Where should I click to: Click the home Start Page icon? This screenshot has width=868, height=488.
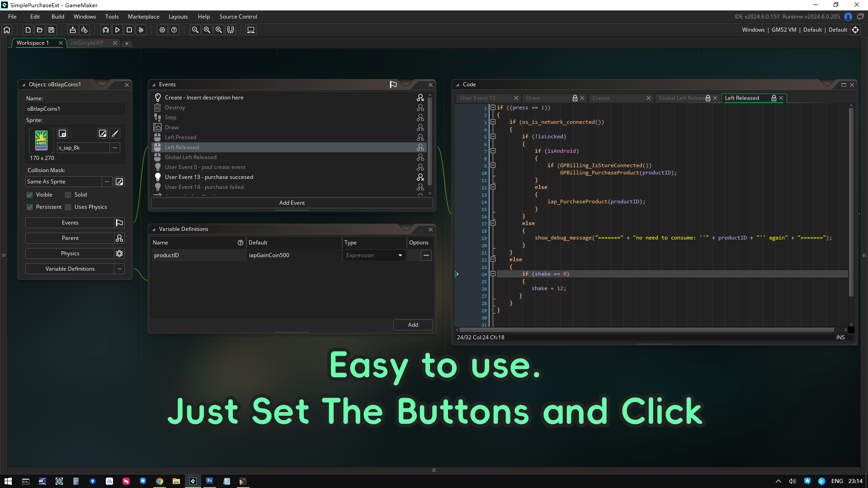coord(6,30)
